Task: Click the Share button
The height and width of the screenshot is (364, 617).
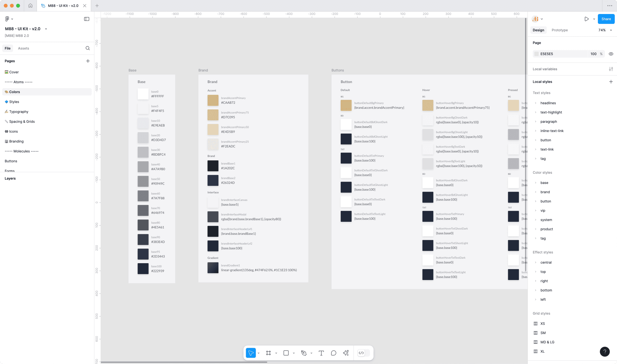Action: pyautogui.click(x=606, y=19)
